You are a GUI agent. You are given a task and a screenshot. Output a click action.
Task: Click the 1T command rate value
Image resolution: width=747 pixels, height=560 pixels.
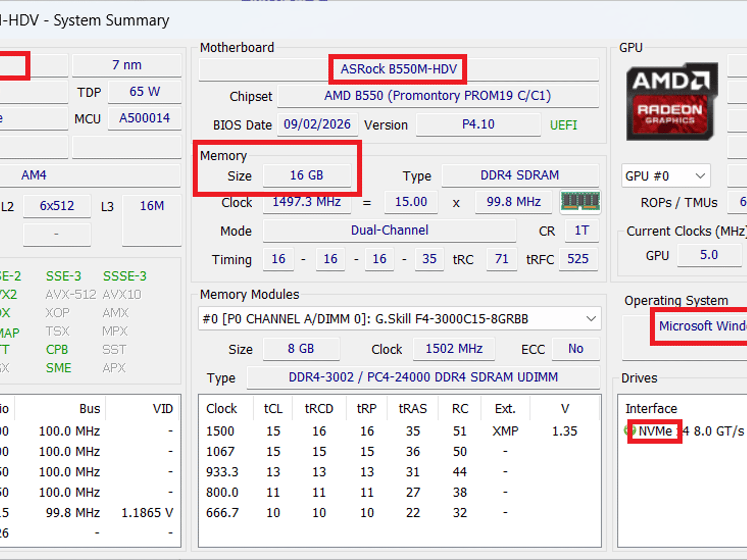tap(581, 230)
